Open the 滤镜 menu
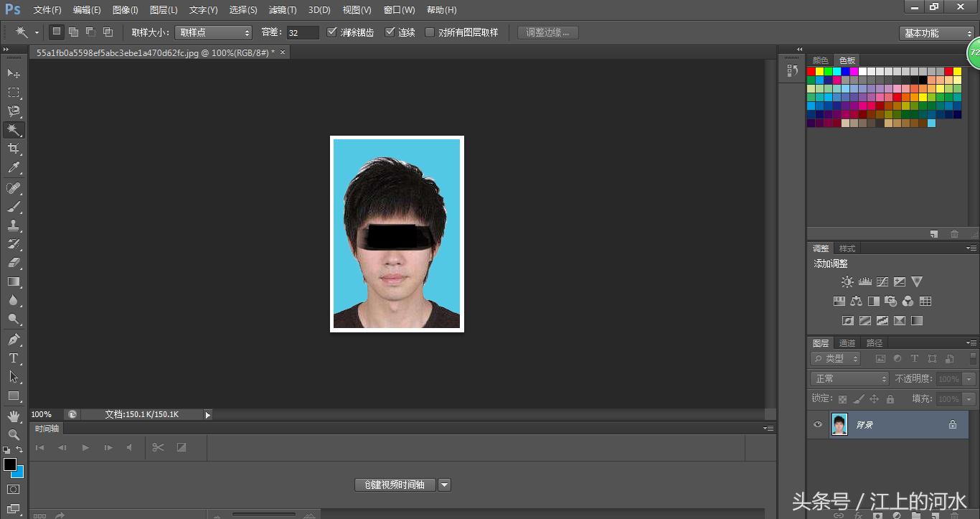Screen dimensions: 980x519 282,9
